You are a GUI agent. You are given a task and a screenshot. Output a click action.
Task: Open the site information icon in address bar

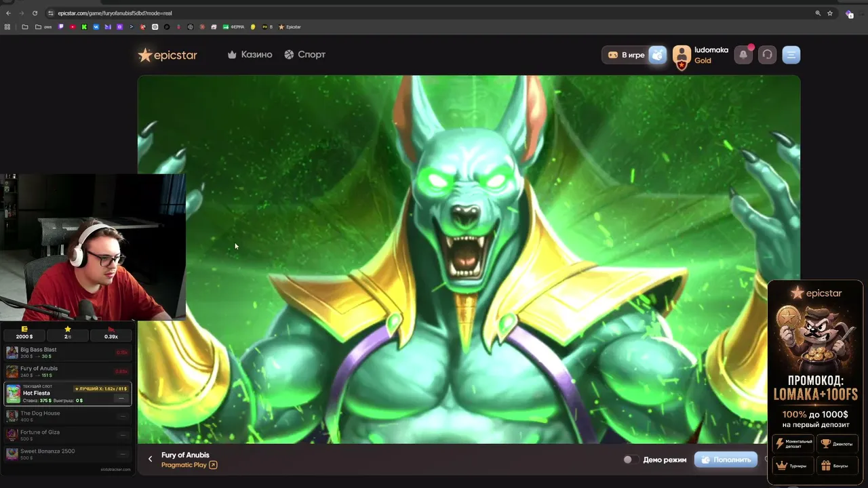[x=51, y=13]
